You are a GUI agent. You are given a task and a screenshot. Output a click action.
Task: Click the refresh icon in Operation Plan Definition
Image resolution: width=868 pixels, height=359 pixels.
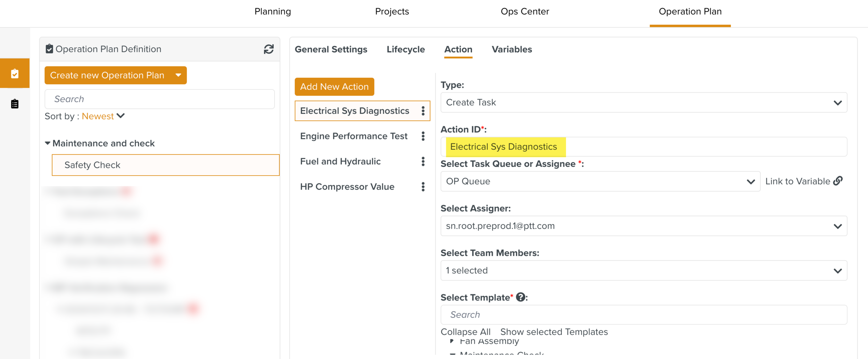pos(268,49)
